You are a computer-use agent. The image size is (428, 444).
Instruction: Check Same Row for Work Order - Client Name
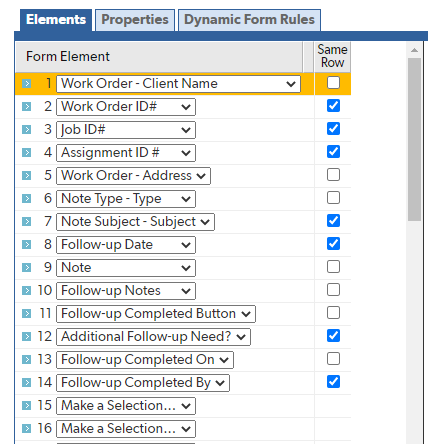point(333,83)
